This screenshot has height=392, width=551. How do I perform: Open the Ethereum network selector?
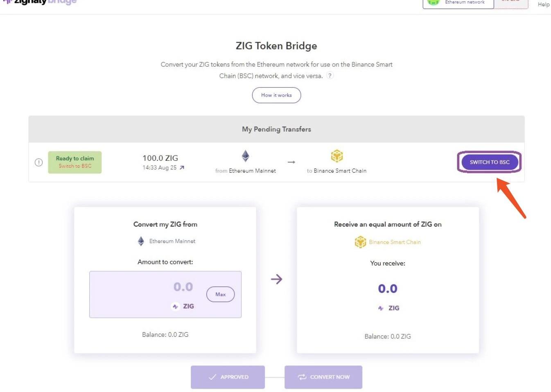(x=458, y=3)
